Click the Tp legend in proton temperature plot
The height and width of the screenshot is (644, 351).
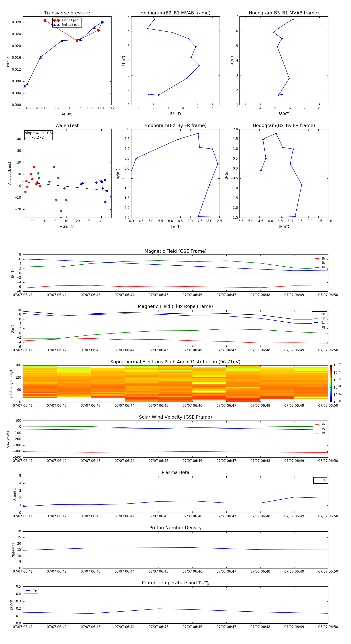(31, 591)
